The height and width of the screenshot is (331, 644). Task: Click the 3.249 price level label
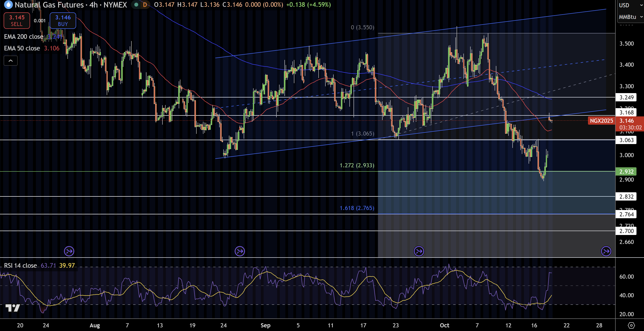pos(626,97)
